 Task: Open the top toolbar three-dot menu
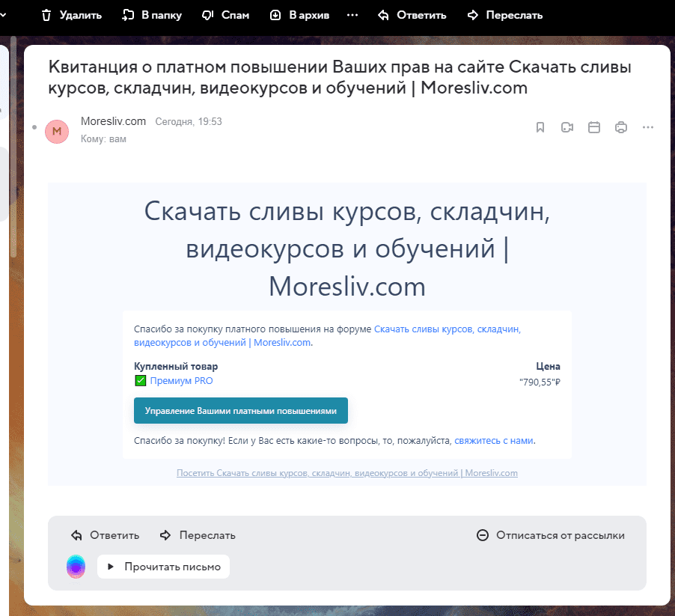click(352, 15)
